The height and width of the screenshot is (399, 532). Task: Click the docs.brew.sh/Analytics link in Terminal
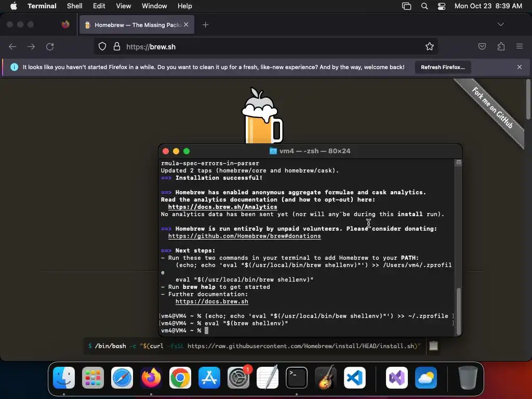point(222,207)
